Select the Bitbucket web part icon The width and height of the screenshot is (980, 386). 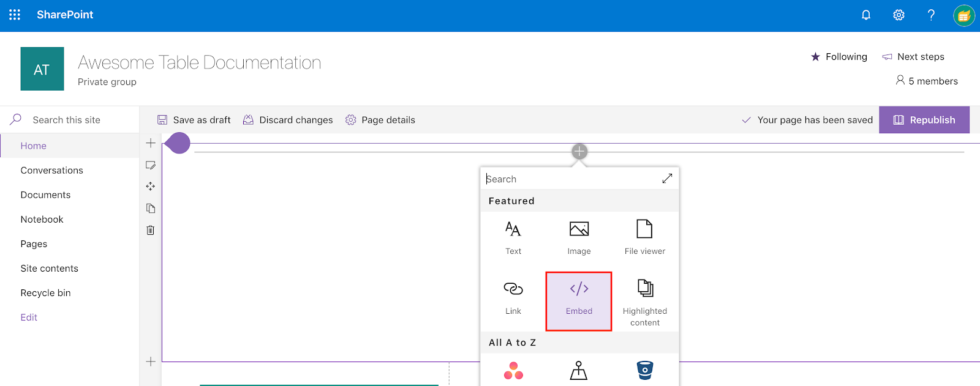click(644, 370)
